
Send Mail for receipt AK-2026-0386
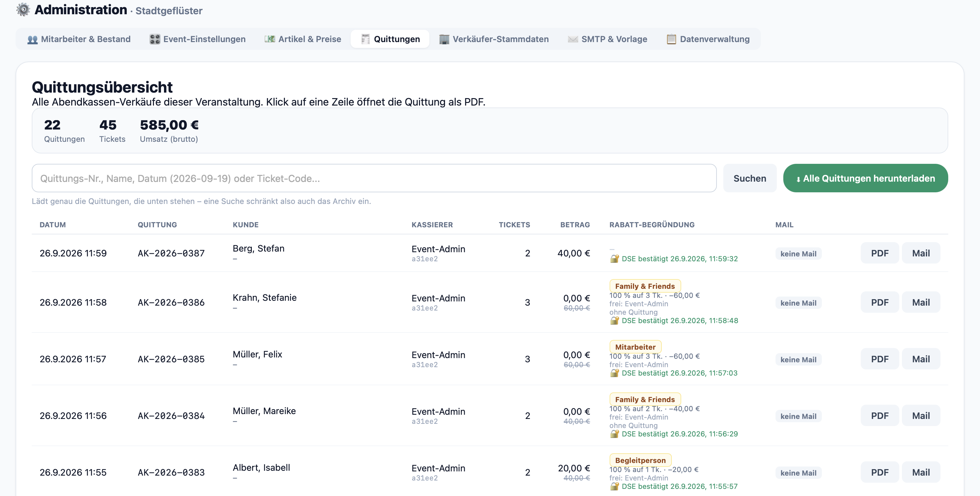921,302
